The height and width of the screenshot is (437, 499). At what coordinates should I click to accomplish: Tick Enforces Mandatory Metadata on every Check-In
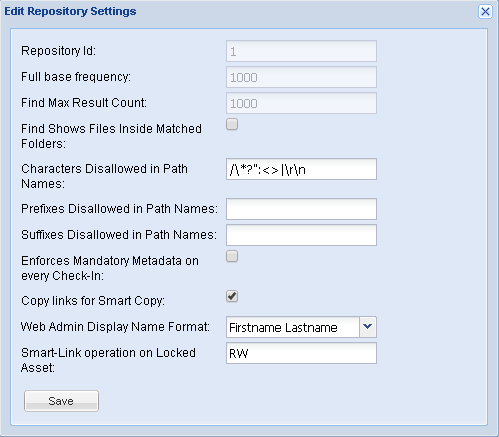[232, 256]
